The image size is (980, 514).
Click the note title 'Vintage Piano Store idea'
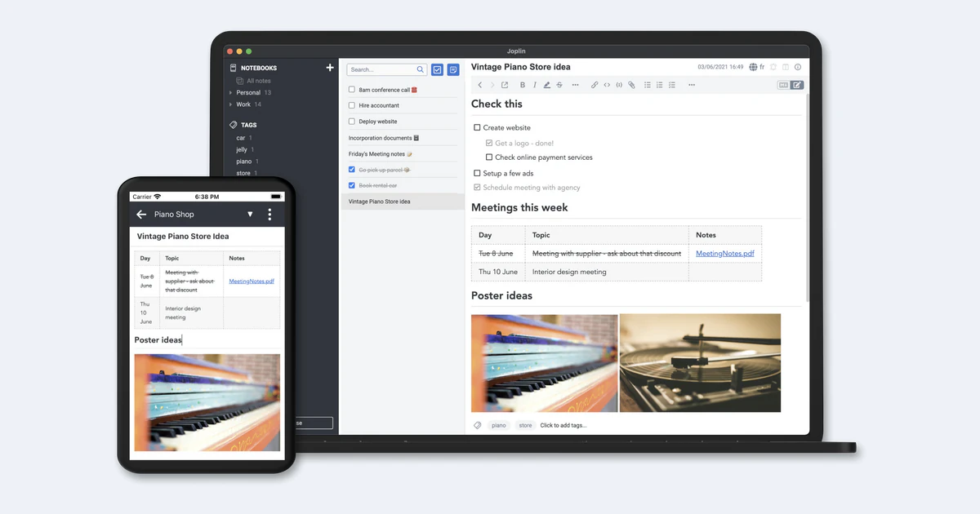(521, 67)
